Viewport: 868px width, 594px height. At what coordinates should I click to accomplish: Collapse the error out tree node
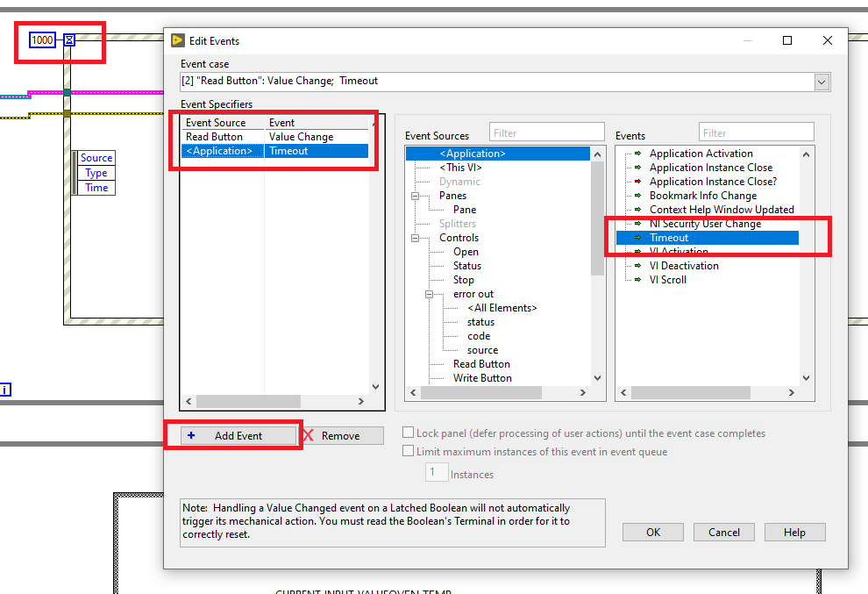[x=429, y=294]
